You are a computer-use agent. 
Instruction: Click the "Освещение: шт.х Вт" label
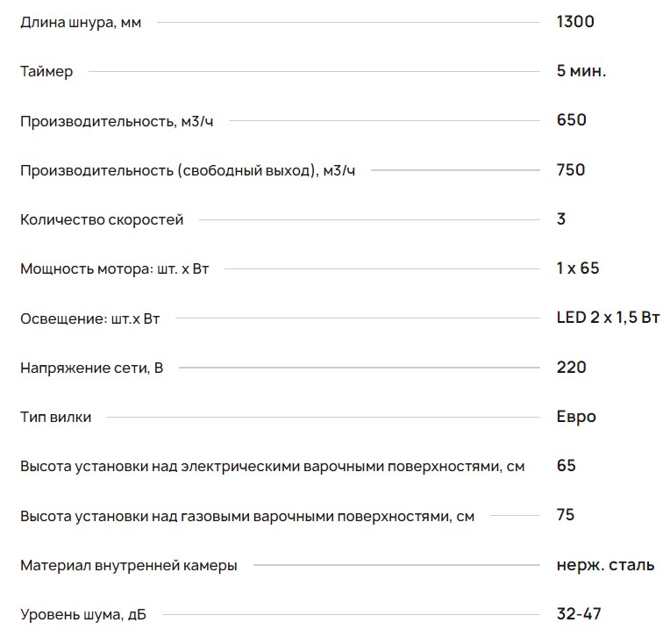[x=90, y=318]
